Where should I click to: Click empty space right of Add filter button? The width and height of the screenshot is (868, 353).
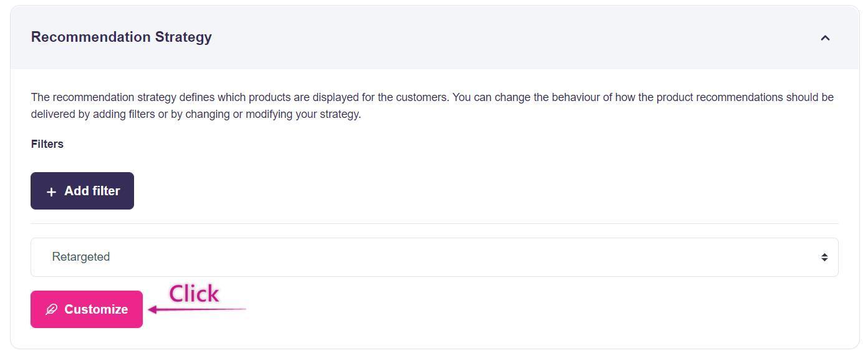coord(436,191)
